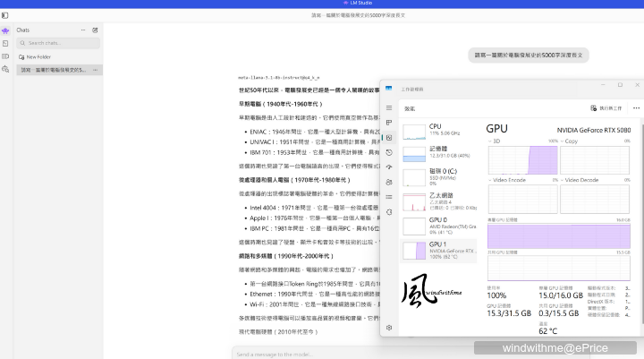The height and width of the screenshot is (359, 644).
Task: Click the 100% utilization value
Action: (x=496, y=295)
